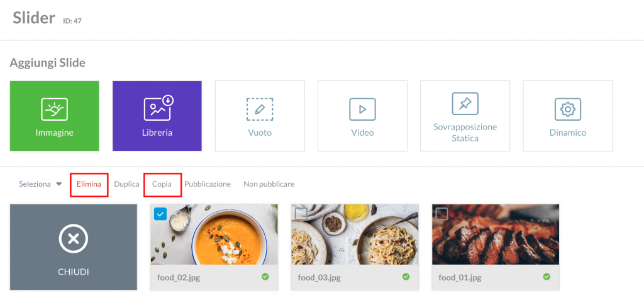The height and width of the screenshot is (308, 644).
Task: Open the Seleziona dropdown
Action: (x=40, y=184)
